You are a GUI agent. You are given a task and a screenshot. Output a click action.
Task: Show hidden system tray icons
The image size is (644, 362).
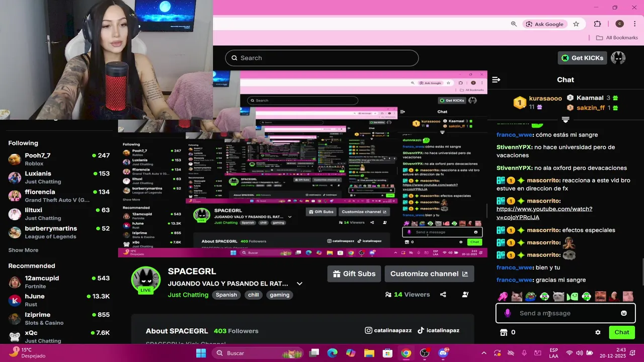point(484,353)
